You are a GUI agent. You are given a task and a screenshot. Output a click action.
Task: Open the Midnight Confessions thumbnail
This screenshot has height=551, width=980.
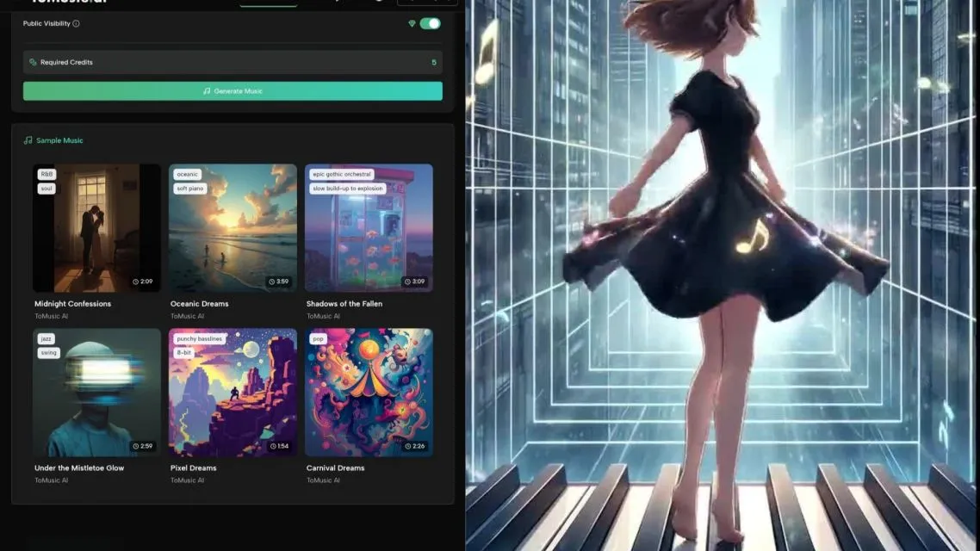point(96,228)
